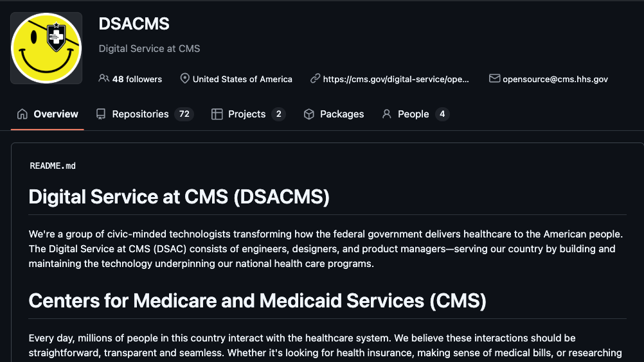
Task: Click the DSACMS smiley face avatar
Action: (46, 48)
